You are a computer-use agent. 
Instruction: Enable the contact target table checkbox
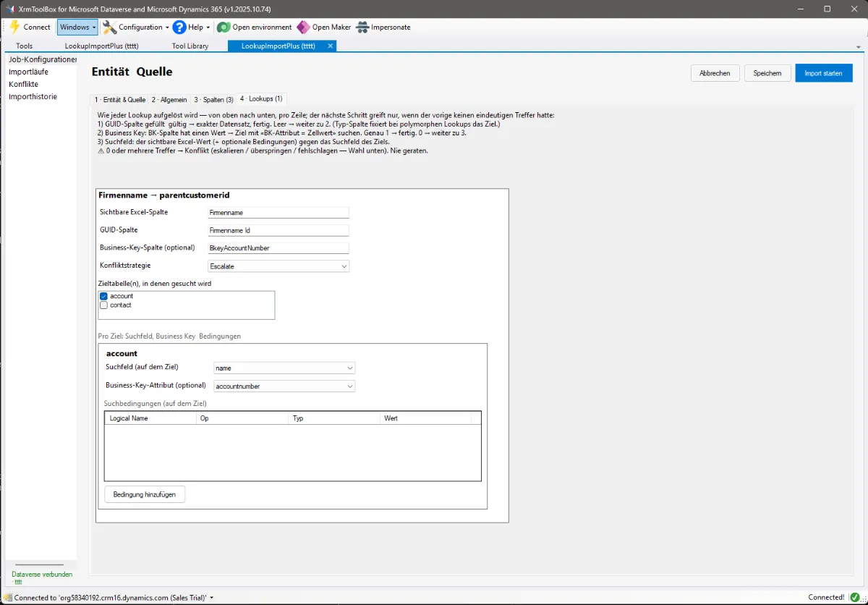pyautogui.click(x=104, y=305)
